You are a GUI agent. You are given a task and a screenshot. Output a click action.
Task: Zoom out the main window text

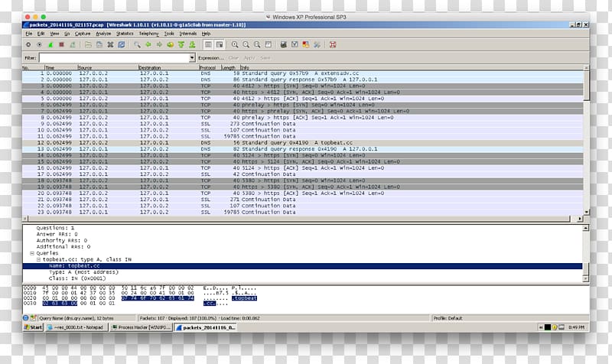coord(246,45)
